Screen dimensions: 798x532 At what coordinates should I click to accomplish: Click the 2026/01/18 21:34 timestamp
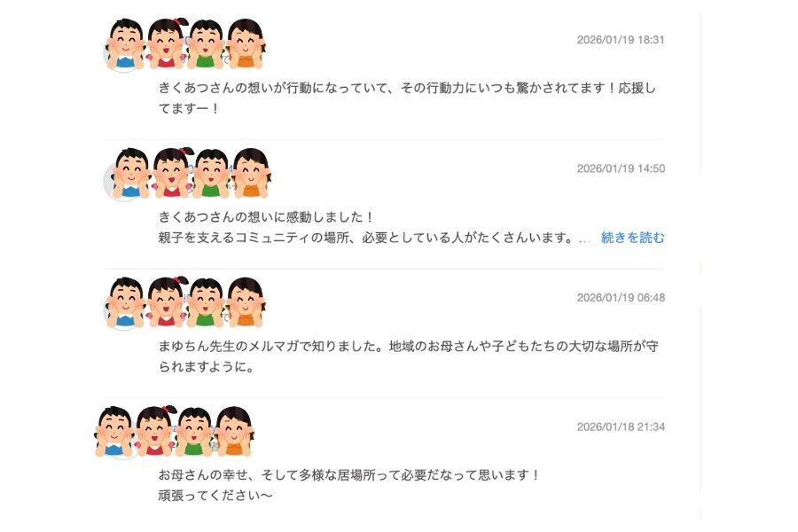click(621, 427)
